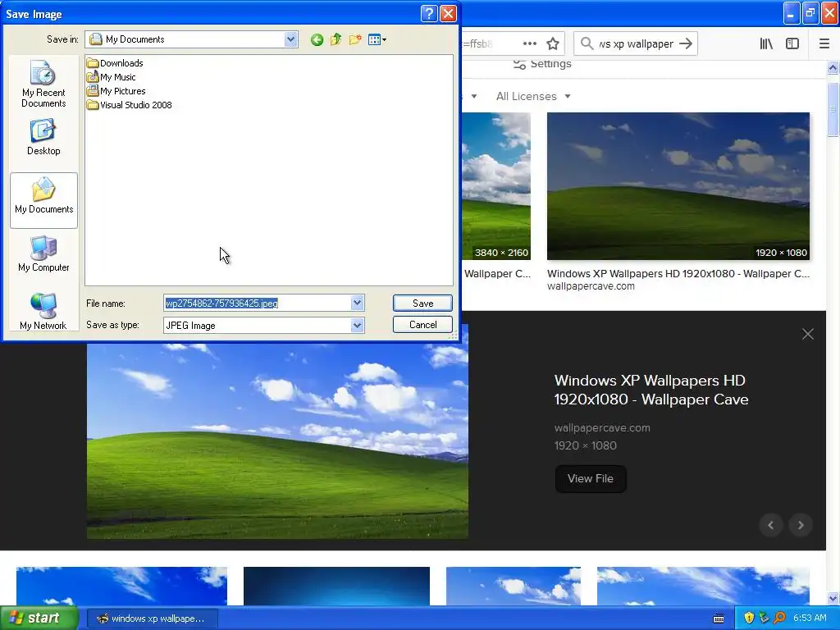Bookmark this page with star icon
840x630 pixels.
coord(553,43)
